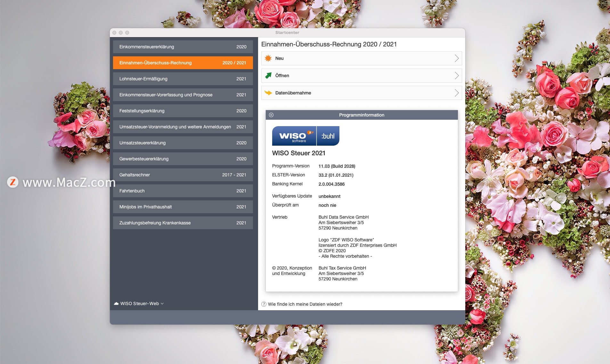Open the WISO Steuer-Web dropdown
610x364 pixels.
[x=139, y=303]
